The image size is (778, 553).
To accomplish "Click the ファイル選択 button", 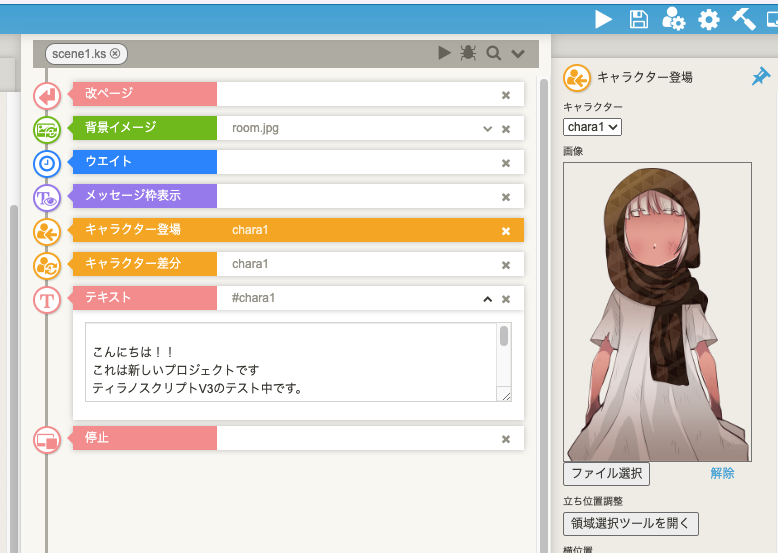I will coord(606,473).
